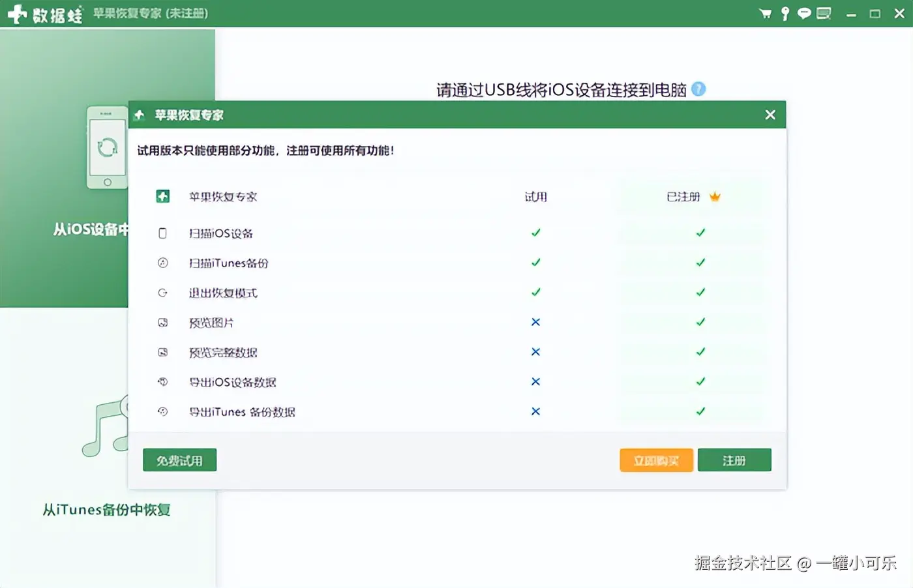This screenshot has width=913, height=588.
Task: Click the trial checkmark for 退出恢复模式
Action: coord(535,292)
